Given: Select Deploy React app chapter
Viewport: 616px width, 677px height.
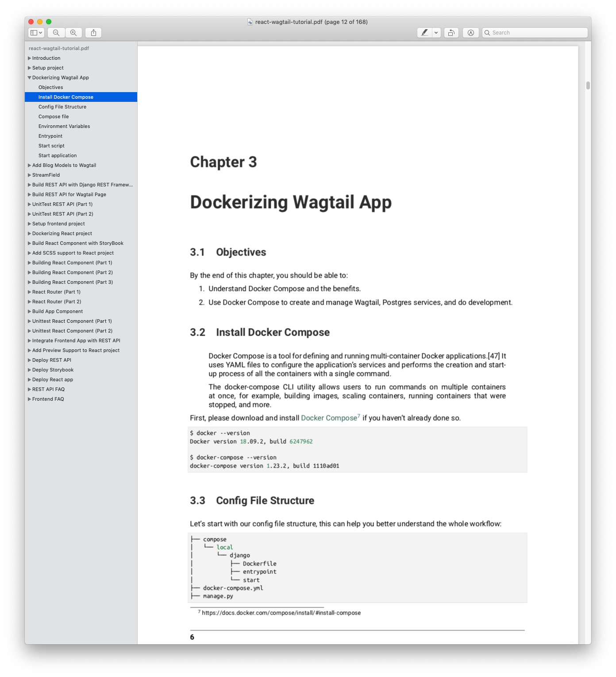Looking at the screenshot, I should (x=81, y=379).
